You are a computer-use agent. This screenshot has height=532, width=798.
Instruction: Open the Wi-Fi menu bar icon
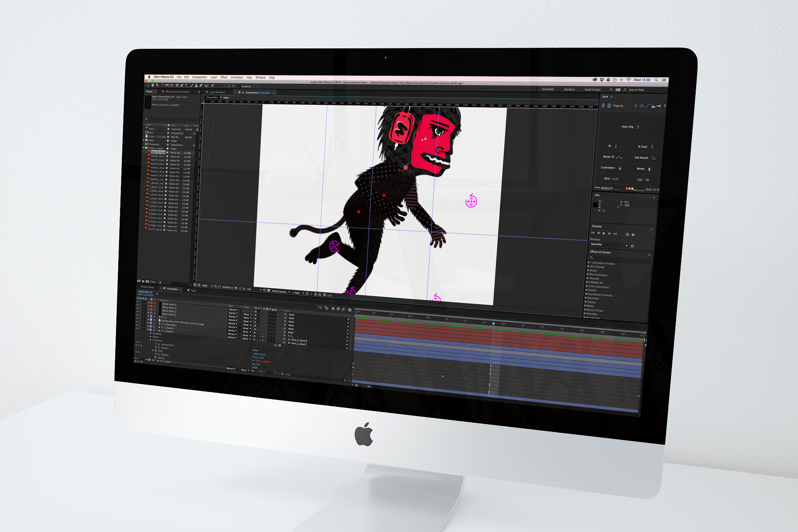pyautogui.click(x=628, y=79)
